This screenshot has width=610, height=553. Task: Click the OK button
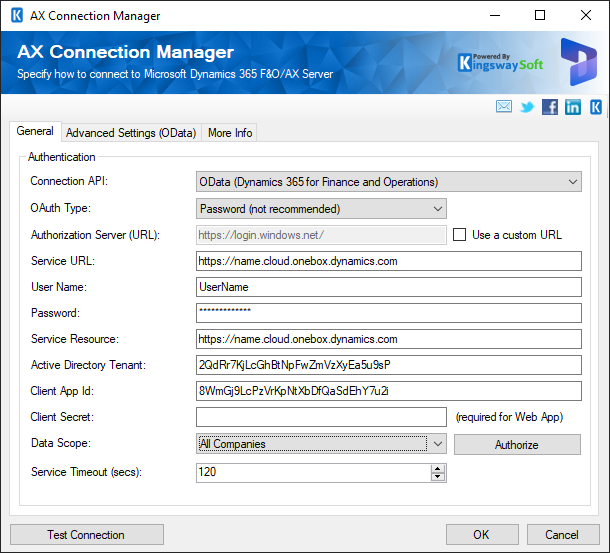[x=482, y=535]
